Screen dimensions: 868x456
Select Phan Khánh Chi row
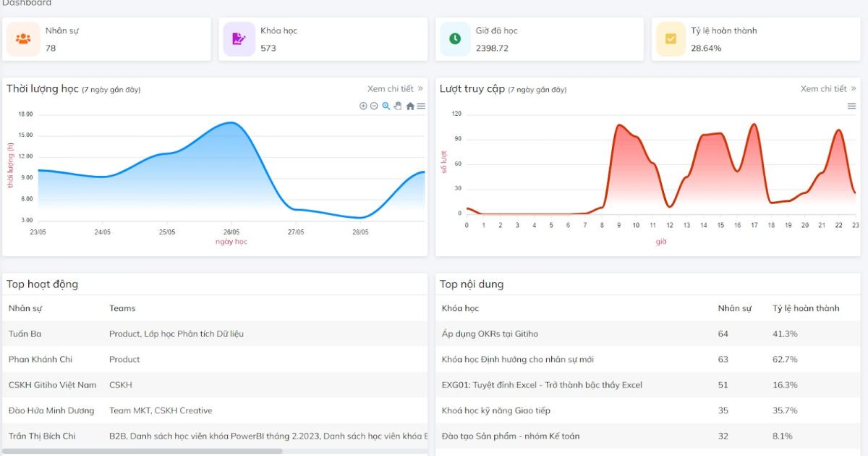pos(215,360)
